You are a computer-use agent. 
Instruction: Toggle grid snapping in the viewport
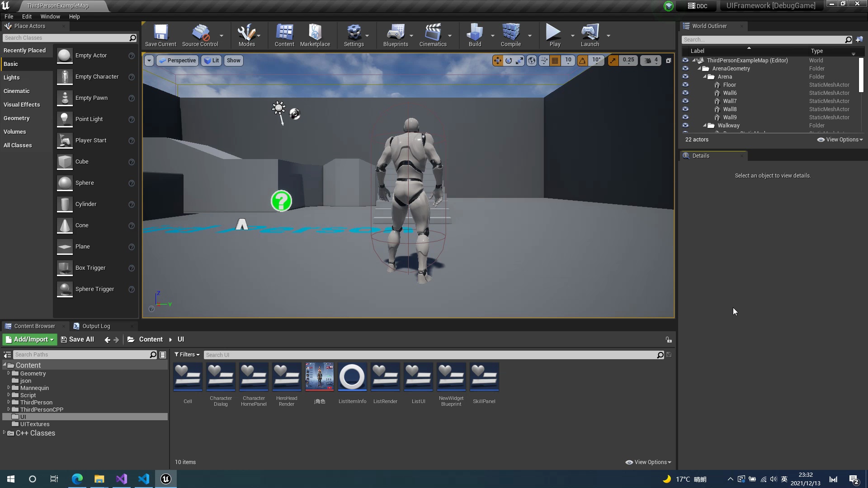point(555,61)
